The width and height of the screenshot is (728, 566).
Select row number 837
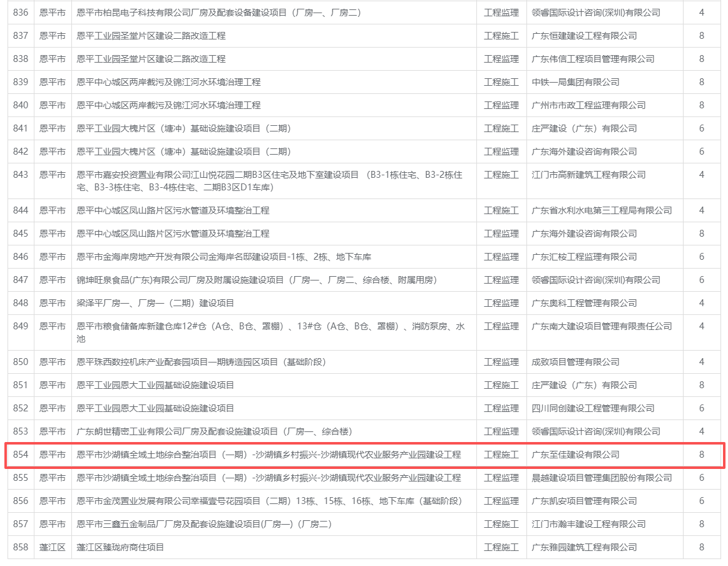coord(21,36)
